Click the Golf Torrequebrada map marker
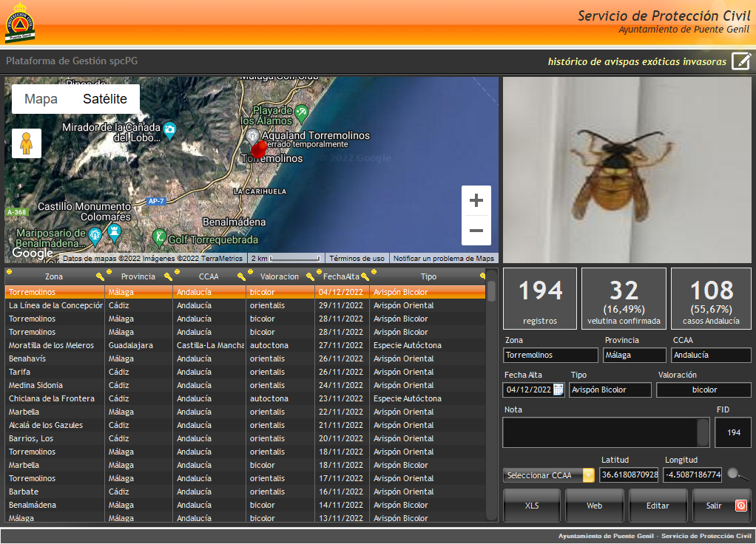Screen dimensions: 756x544 (159, 237)
